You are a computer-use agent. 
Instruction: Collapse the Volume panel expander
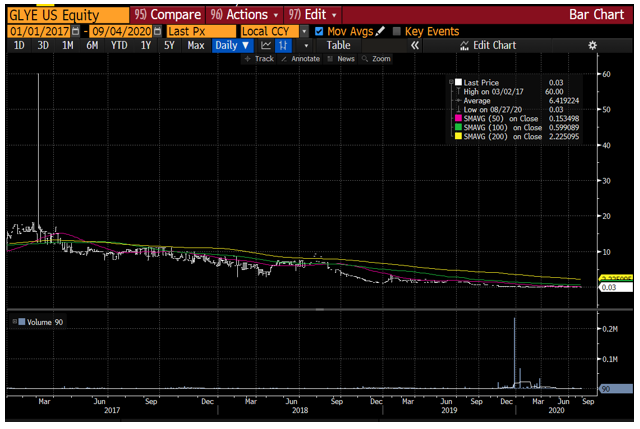[x=15, y=322]
